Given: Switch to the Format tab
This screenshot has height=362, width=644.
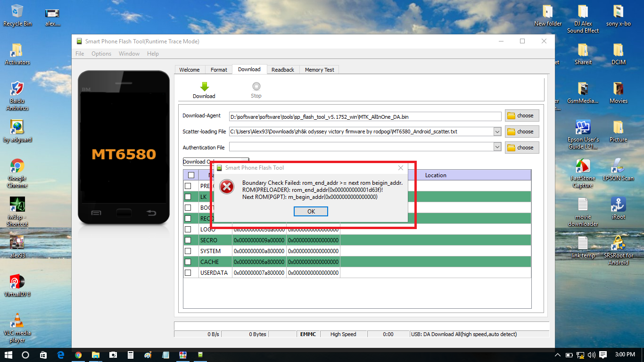Looking at the screenshot, I should pos(219,70).
